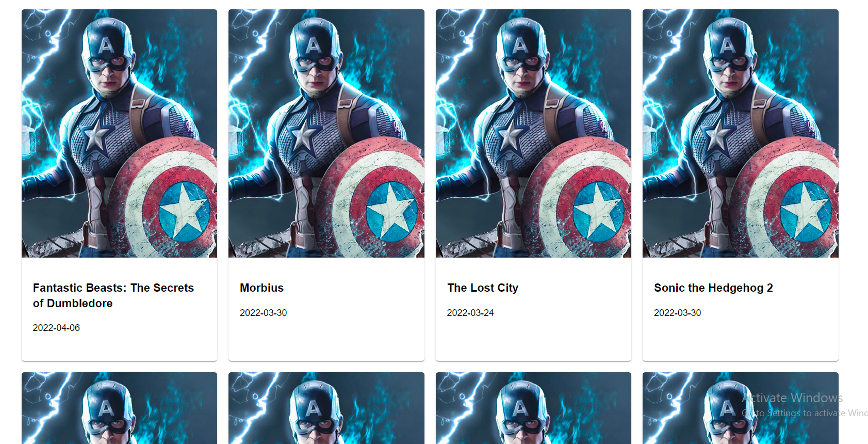
Task: Click the Fantastic Beasts: The Secrets of Dumbledore title
Action: pos(113,295)
